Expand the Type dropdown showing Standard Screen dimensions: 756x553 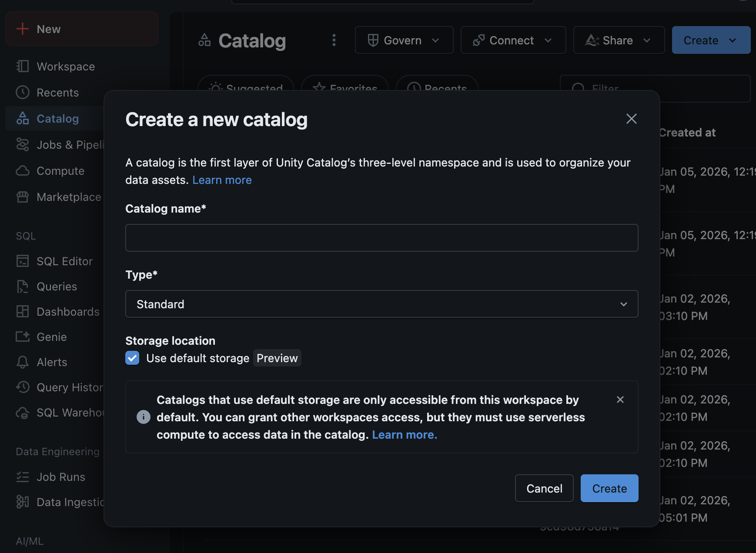coord(381,304)
